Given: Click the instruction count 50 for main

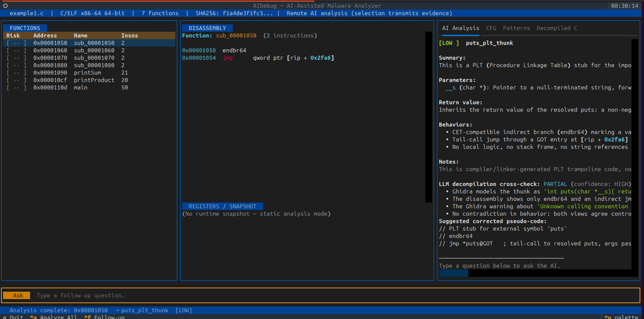Looking at the screenshot, I should (x=124, y=87).
